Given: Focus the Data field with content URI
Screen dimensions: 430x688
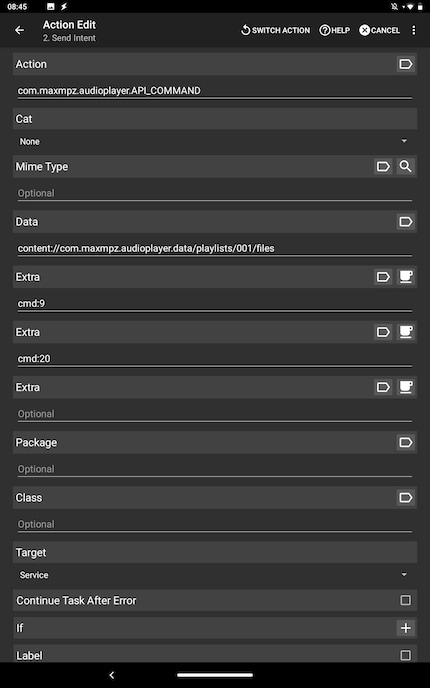Looking at the screenshot, I should (215, 248).
